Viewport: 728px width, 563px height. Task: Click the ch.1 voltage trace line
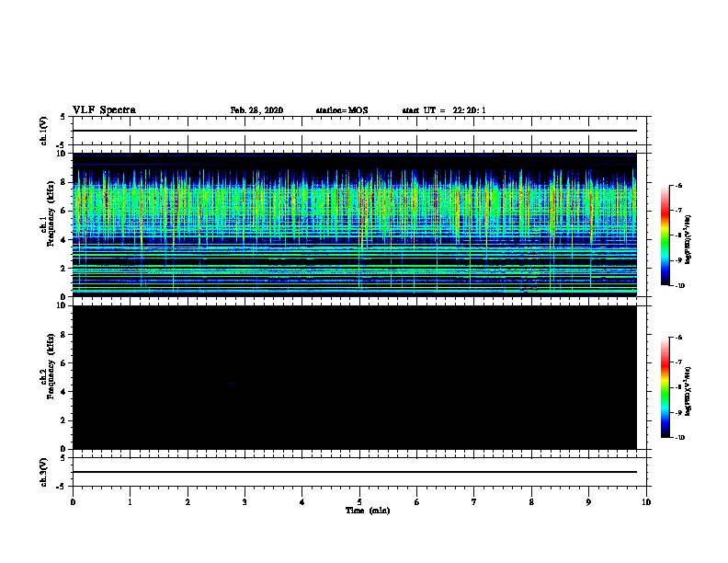(x=355, y=131)
